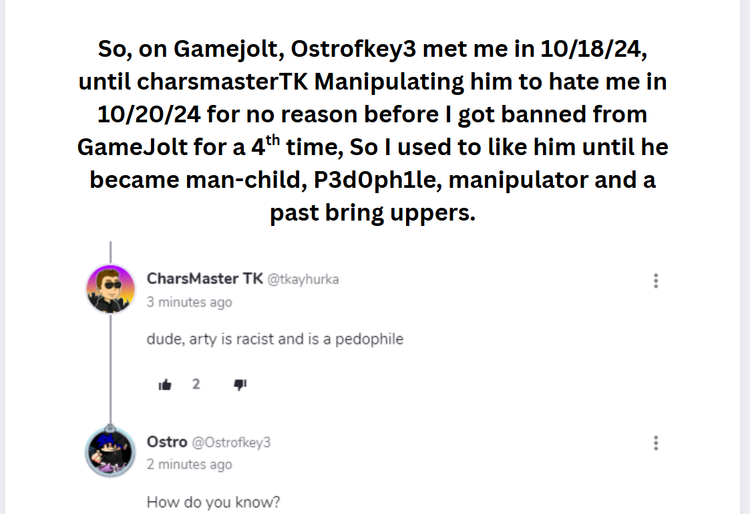Image resolution: width=750 pixels, height=514 pixels.
Task: Click the "3 minutes ago" timestamp
Action: (190, 302)
